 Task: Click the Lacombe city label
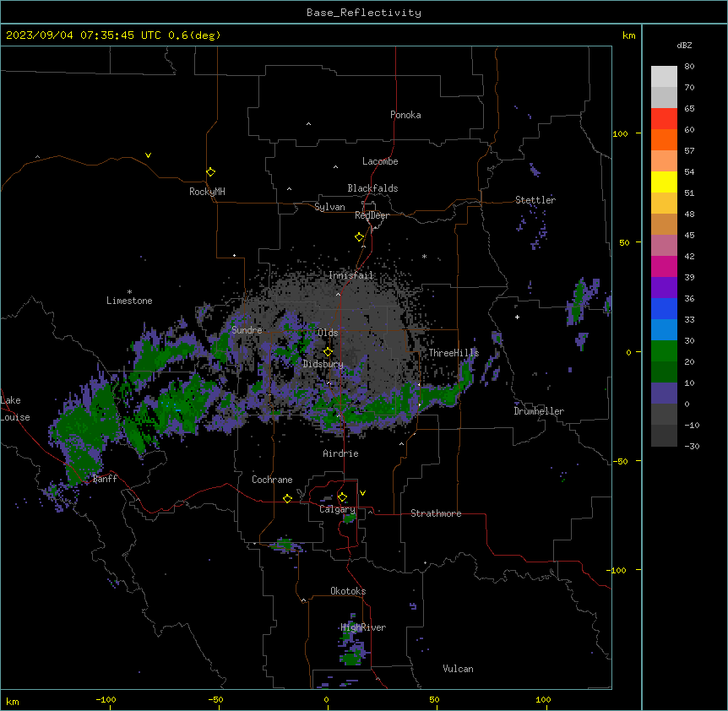pos(380,161)
